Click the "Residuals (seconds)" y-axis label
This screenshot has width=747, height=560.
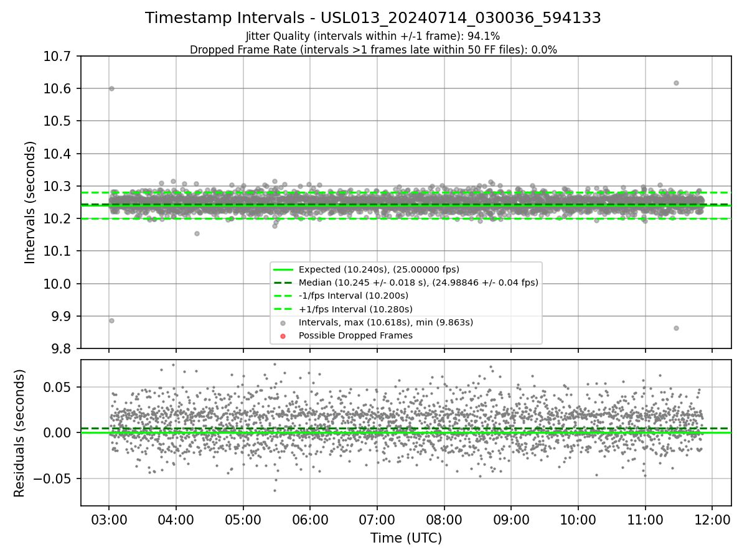(x=19, y=433)
